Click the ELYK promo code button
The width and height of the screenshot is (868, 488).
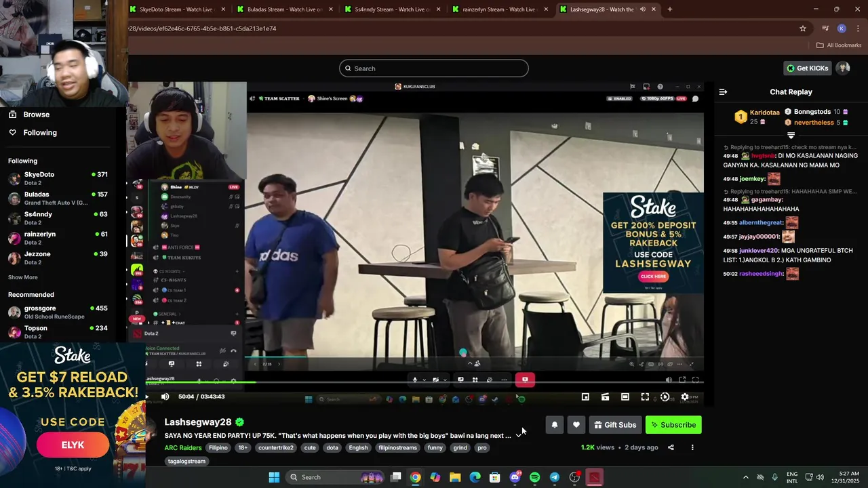(73, 445)
